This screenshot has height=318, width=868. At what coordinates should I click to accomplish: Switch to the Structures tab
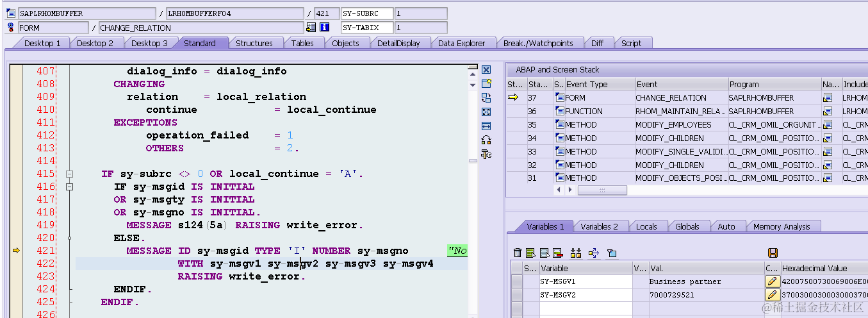click(x=254, y=43)
